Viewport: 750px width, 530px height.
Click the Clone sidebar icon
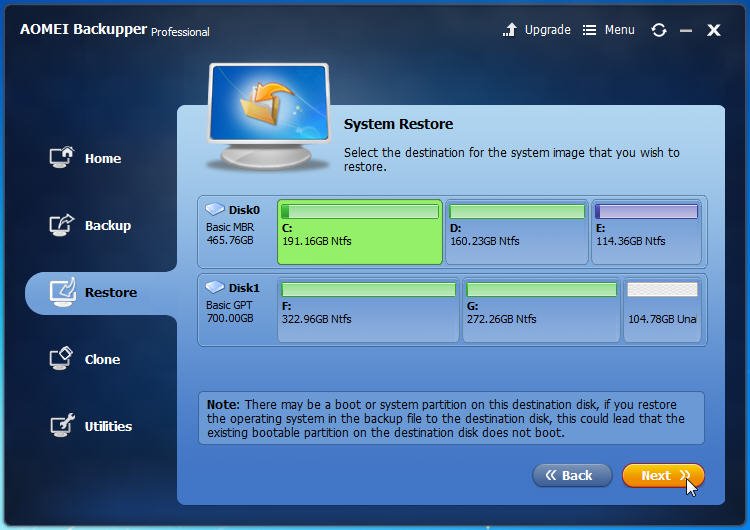tap(61, 358)
